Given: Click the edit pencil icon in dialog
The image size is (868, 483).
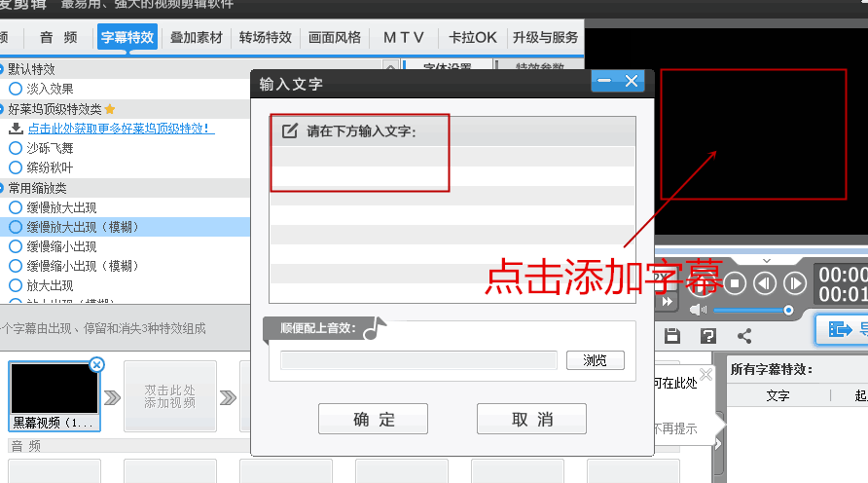Looking at the screenshot, I should coord(290,131).
